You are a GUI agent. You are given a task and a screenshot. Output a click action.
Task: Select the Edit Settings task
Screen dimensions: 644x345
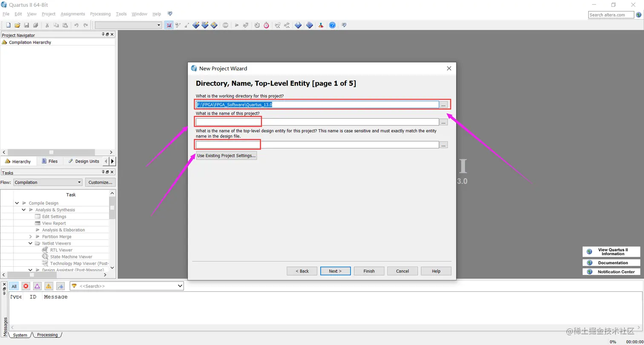(54, 217)
